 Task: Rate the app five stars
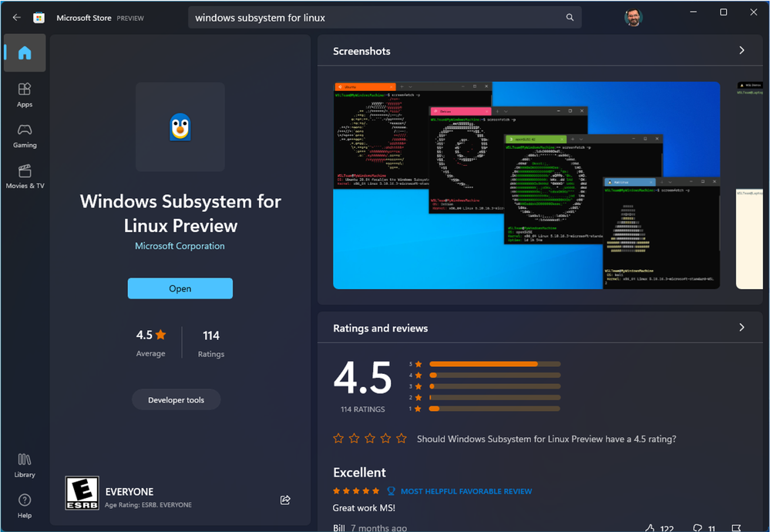pos(402,438)
